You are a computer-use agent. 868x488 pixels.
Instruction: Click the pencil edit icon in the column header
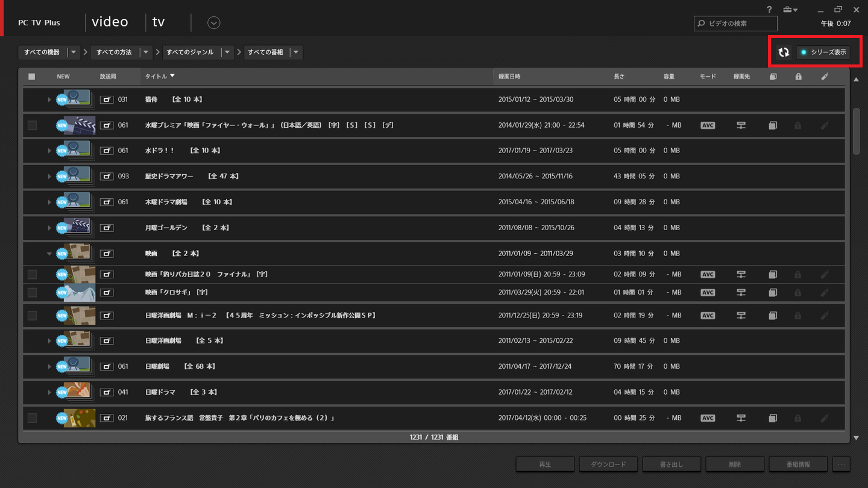[x=824, y=77]
